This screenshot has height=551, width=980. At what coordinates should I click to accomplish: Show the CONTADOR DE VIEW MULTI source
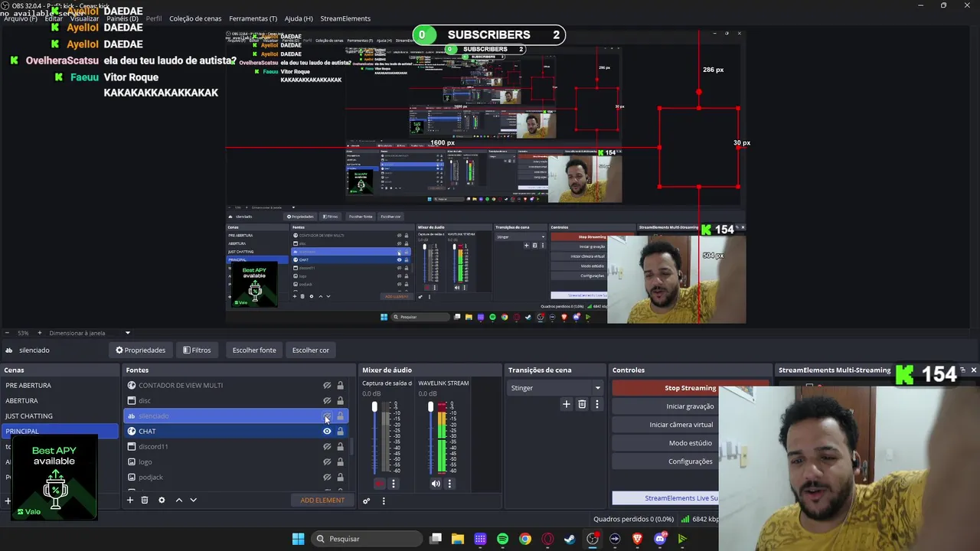[x=327, y=386]
